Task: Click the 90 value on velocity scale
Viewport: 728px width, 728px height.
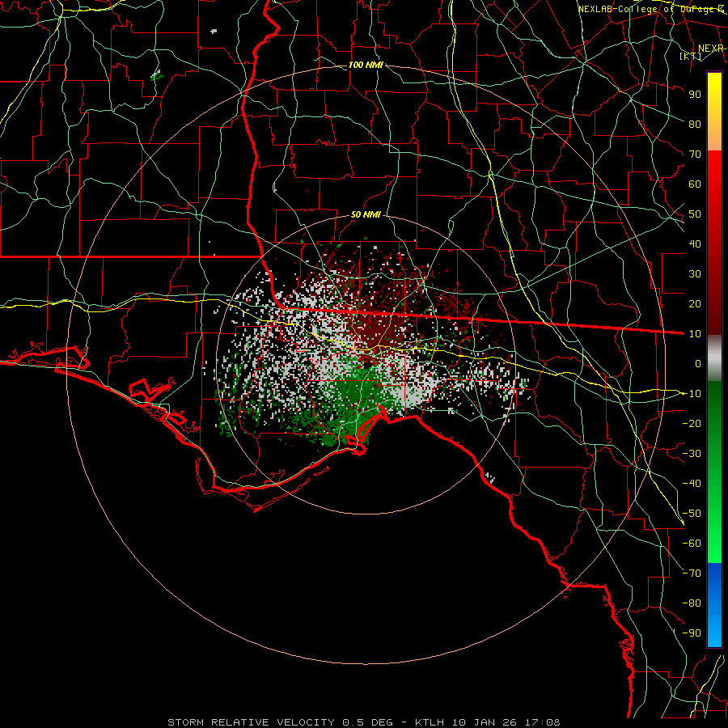Action: click(695, 95)
